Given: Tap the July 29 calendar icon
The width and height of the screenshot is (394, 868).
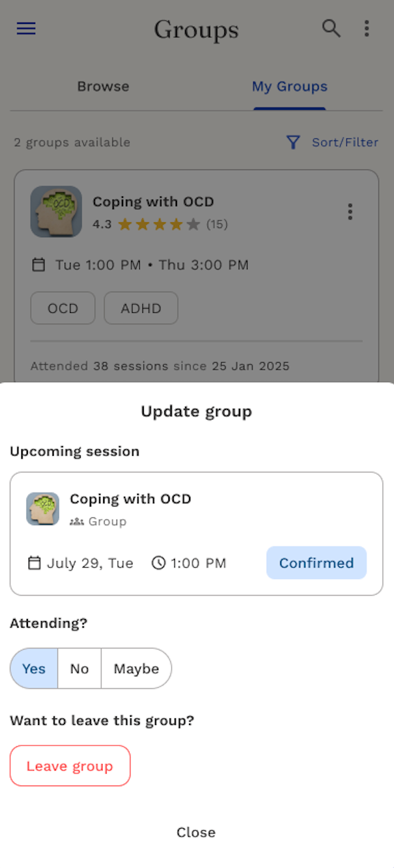Looking at the screenshot, I should pyautogui.click(x=34, y=563).
